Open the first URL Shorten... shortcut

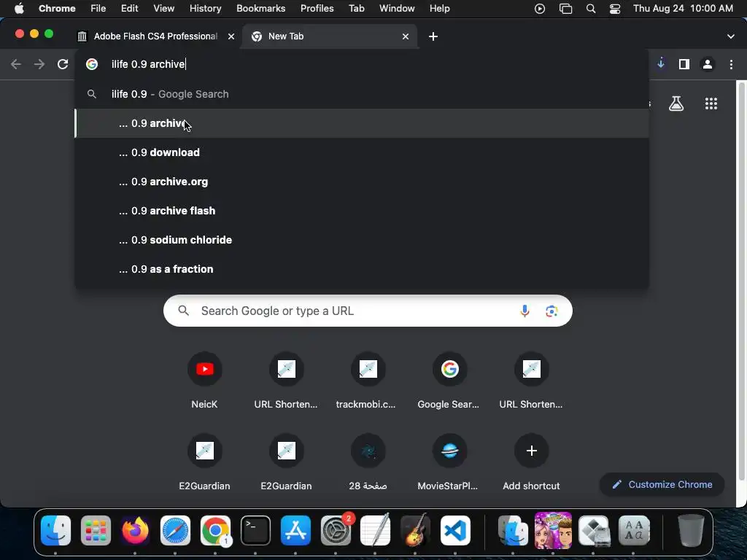coord(286,381)
